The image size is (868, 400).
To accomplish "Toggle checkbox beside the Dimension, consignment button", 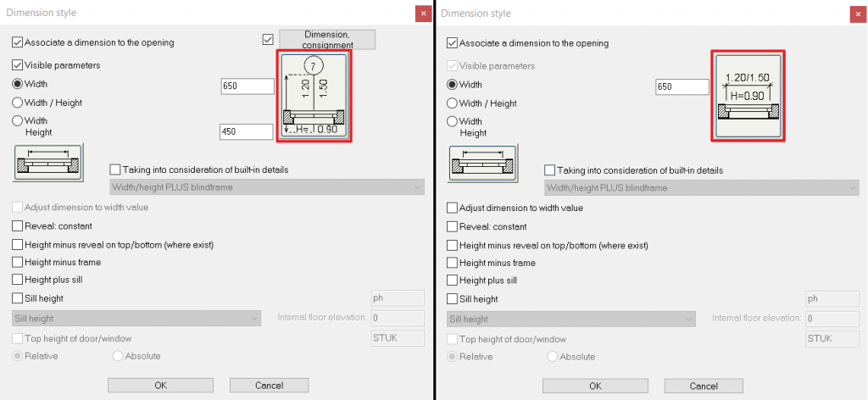I will tap(269, 39).
